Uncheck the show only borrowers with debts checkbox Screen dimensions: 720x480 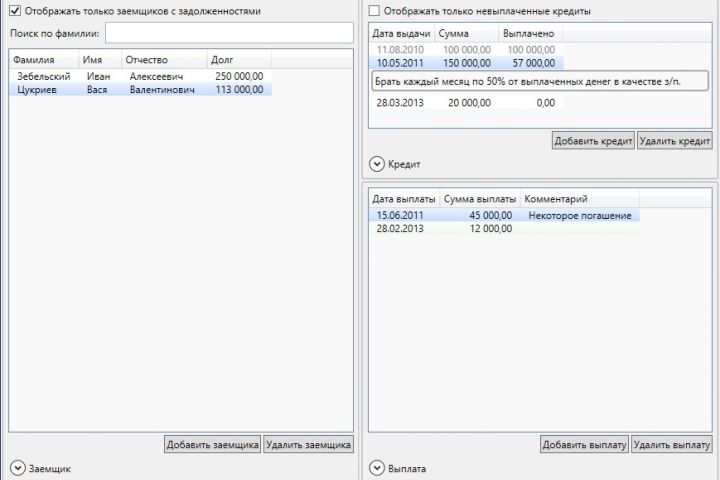(x=15, y=11)
